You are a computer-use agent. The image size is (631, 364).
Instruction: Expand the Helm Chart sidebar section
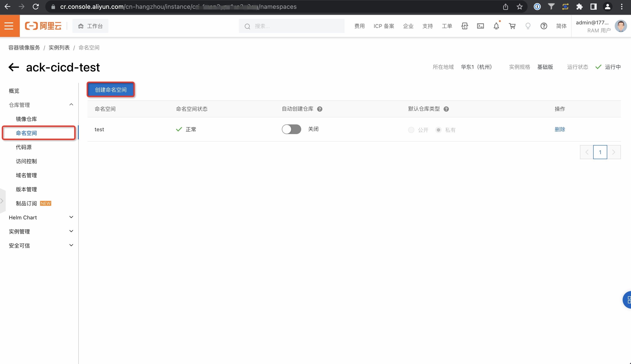[71, 217]
